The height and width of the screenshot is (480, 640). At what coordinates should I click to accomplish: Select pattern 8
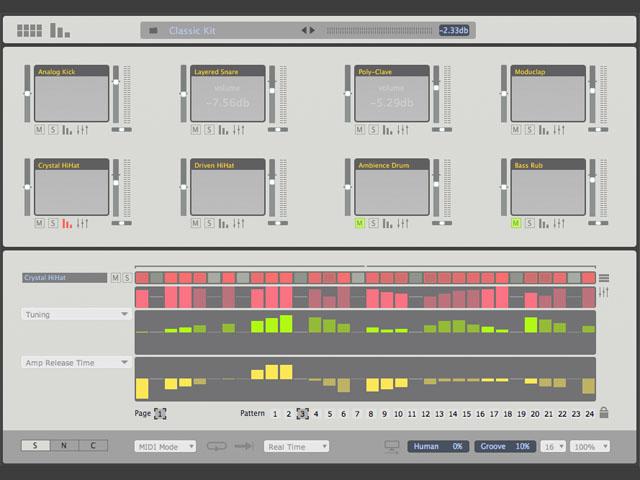coord(371,414)
